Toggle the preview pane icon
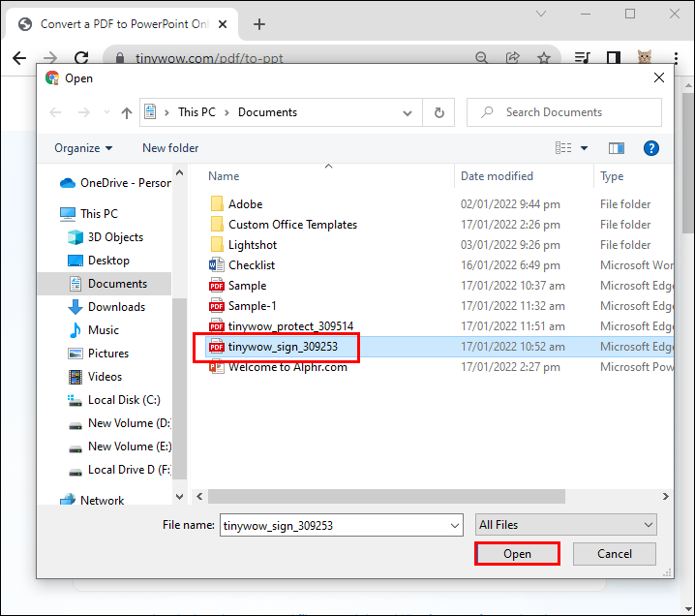 [x=616, y=148]
